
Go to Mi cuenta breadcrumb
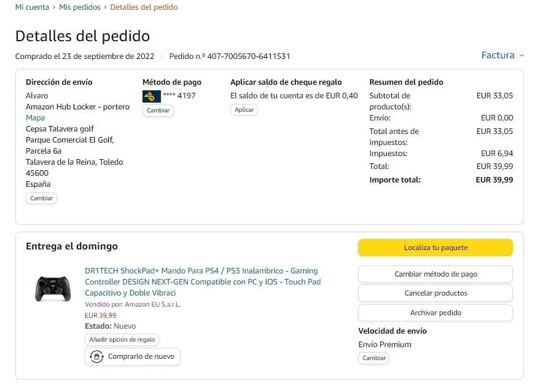[x=33, y=7]
